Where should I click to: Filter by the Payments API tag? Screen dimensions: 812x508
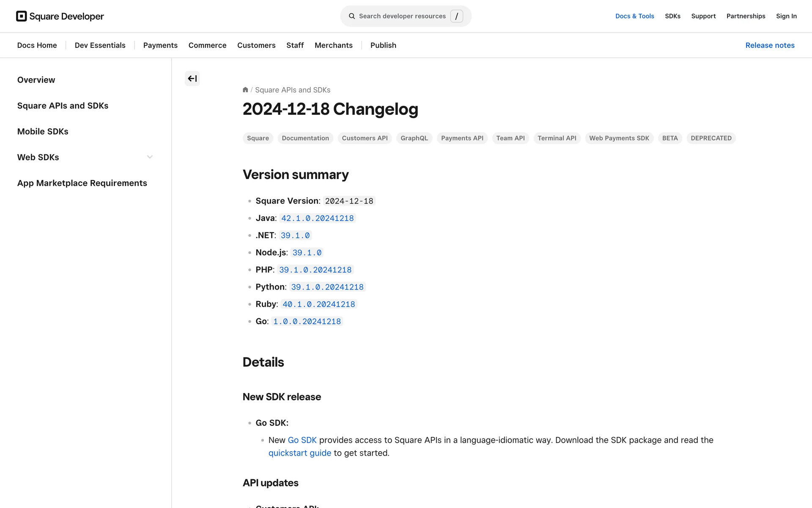click(x=462, y=138)
